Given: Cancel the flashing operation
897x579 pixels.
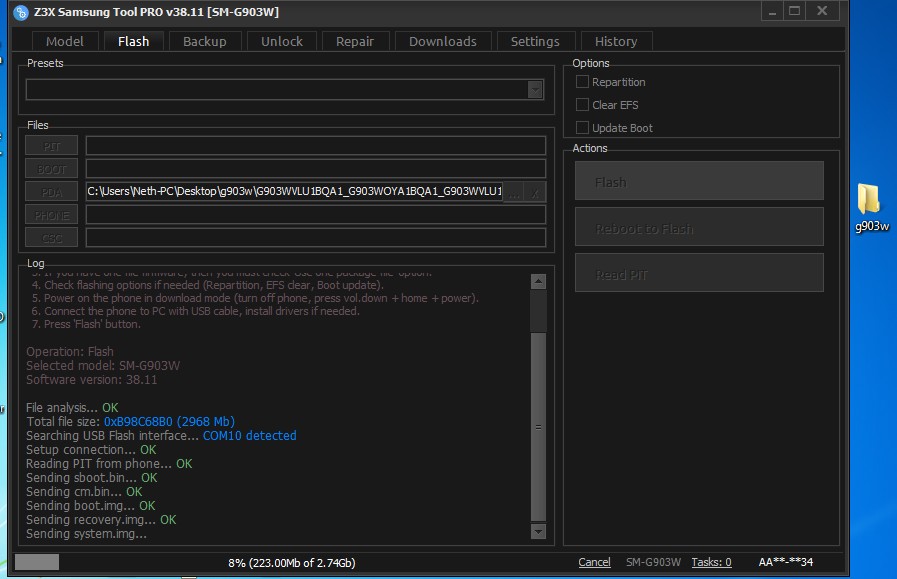Looking at the screenshot, I should point(594,562).
